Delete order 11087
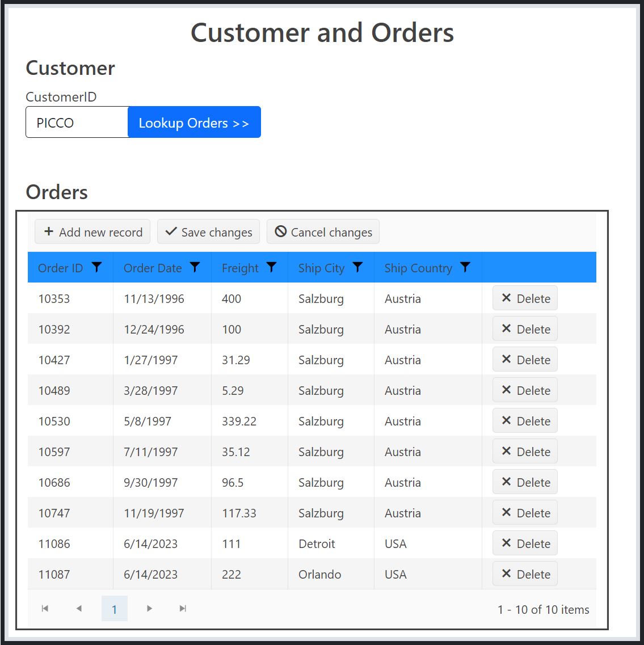644x645 pixels. 525,574
